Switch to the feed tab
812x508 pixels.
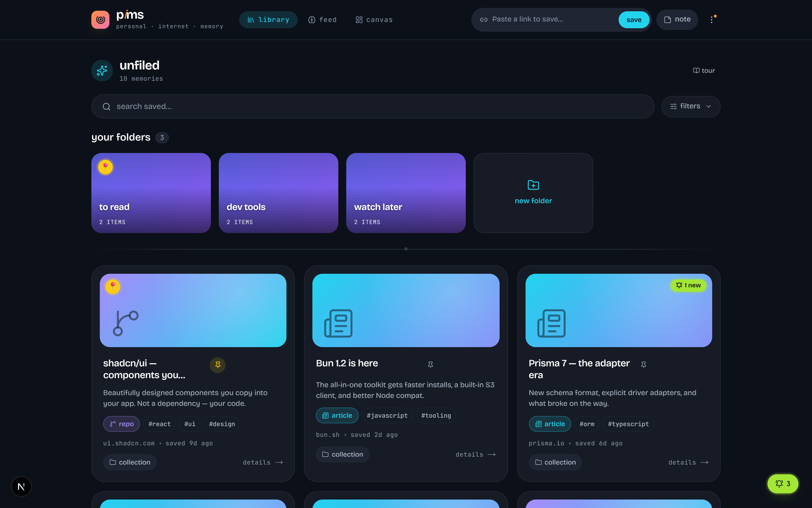tap(323, 20)
